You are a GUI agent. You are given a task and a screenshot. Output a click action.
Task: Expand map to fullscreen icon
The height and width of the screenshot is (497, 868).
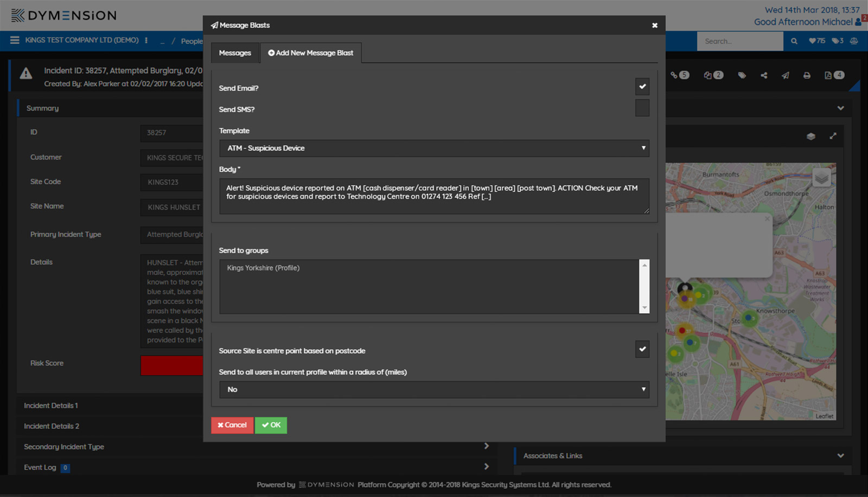pyautogui.click(x=833, y=136)
